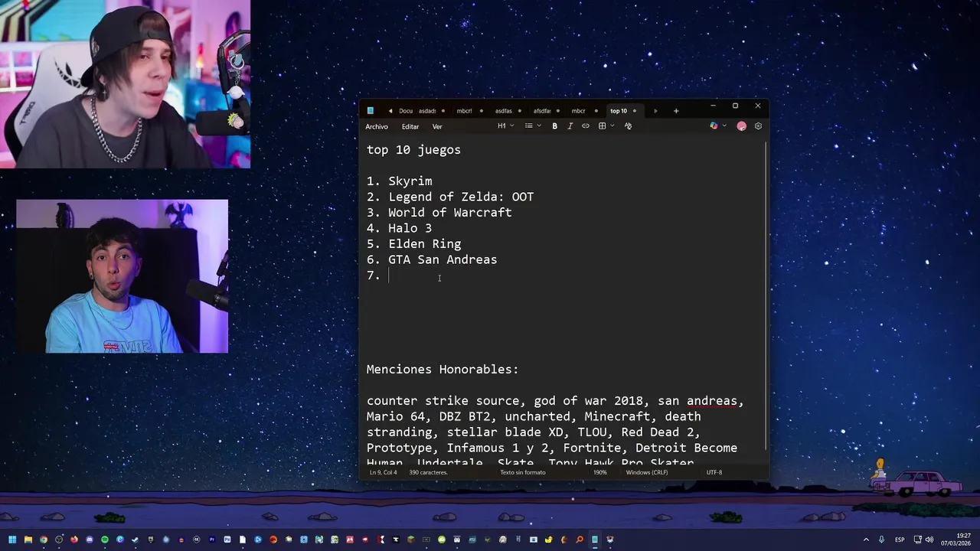Close the top 10 tab via its dot
The height and width of the screenshot is (551, 980).
635,111
